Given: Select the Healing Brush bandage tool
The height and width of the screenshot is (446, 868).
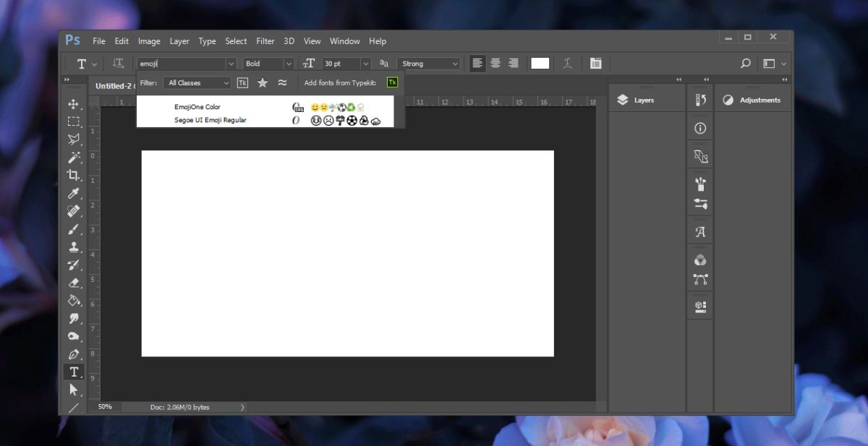Looking at the screenshot, I should pos(73,211).
